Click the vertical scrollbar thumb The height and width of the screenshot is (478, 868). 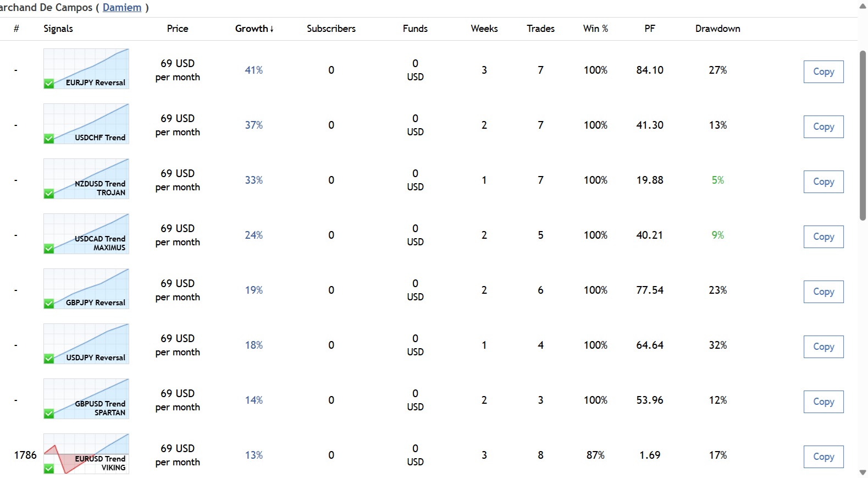(x=863, y=135)
